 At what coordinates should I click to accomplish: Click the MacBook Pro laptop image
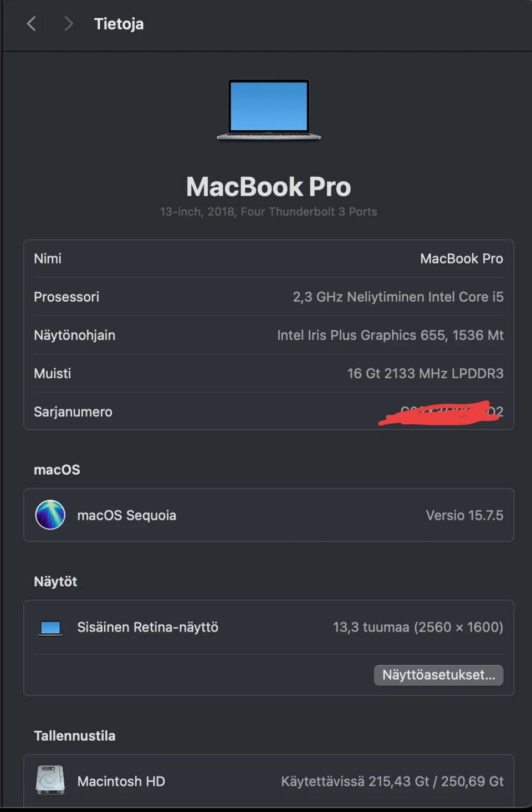(x=269, y=109)
